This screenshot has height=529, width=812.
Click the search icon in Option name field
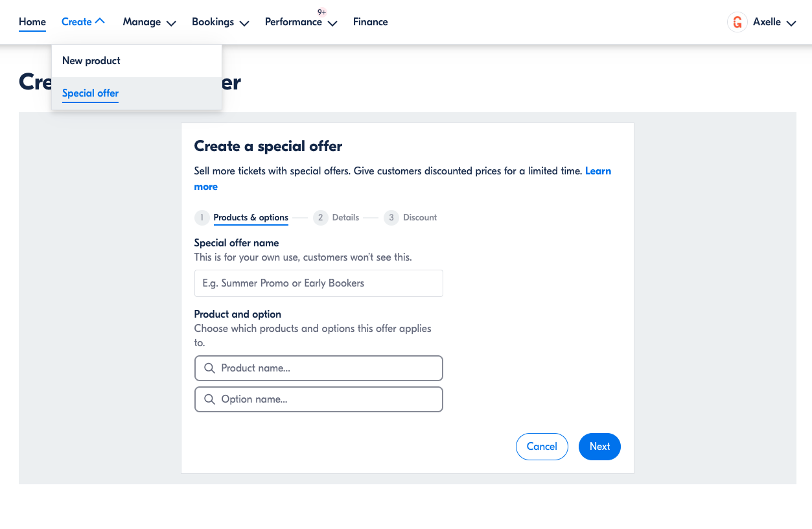tap(209, 399)
